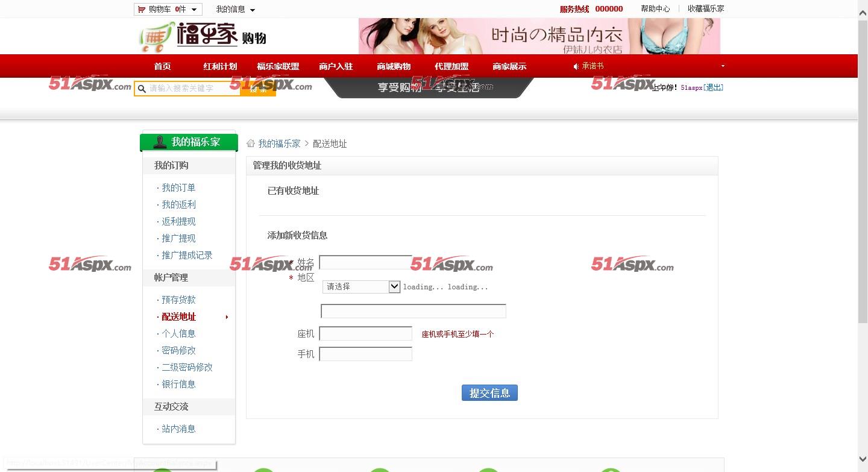
Task: Click the 福乐家购物 logo
Action: click(x=203, y=36)
